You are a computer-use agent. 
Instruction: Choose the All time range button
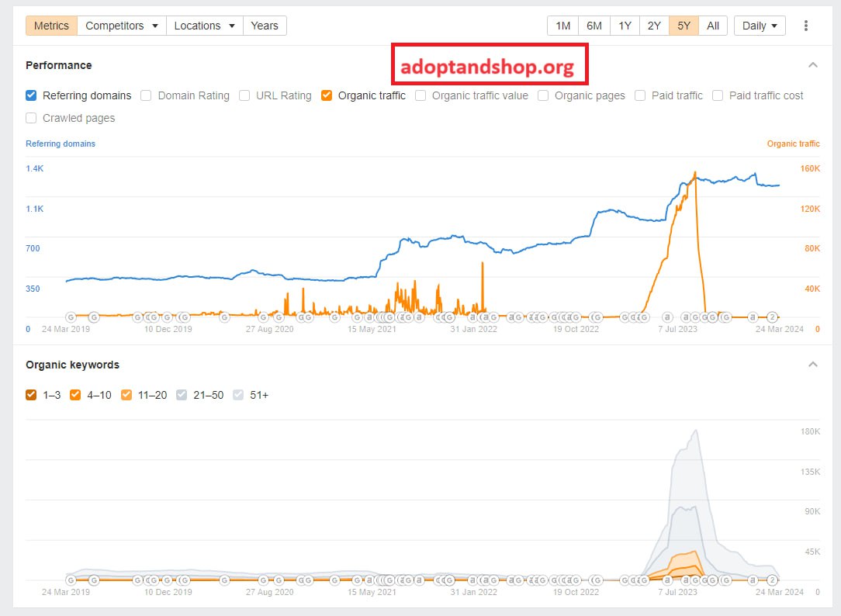(x=713, y=26)
